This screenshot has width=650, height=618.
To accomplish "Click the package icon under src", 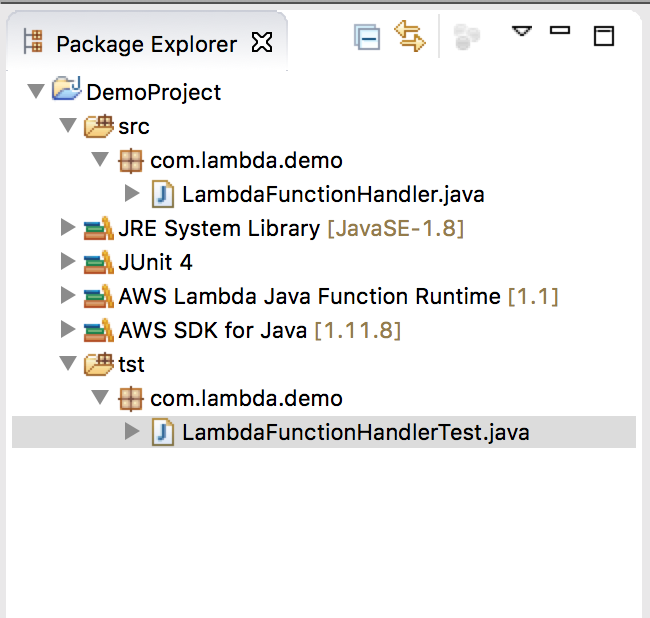I will click(131, 161).
